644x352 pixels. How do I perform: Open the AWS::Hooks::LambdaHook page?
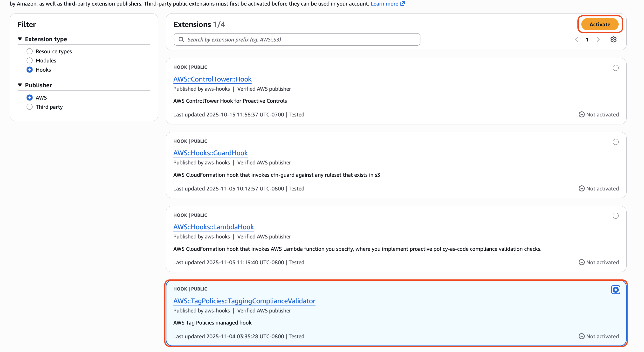pyautogui.click(x=213, y=227)
